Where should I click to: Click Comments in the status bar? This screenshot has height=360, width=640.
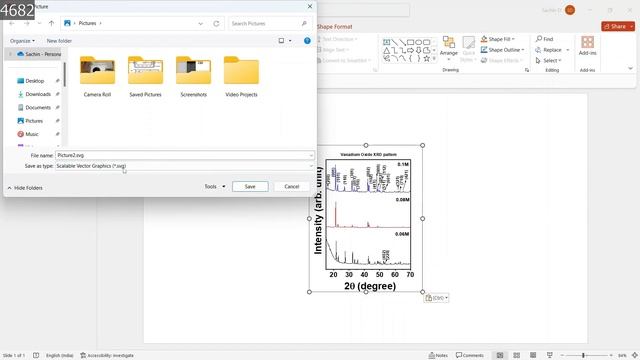(x=469, y=355)
